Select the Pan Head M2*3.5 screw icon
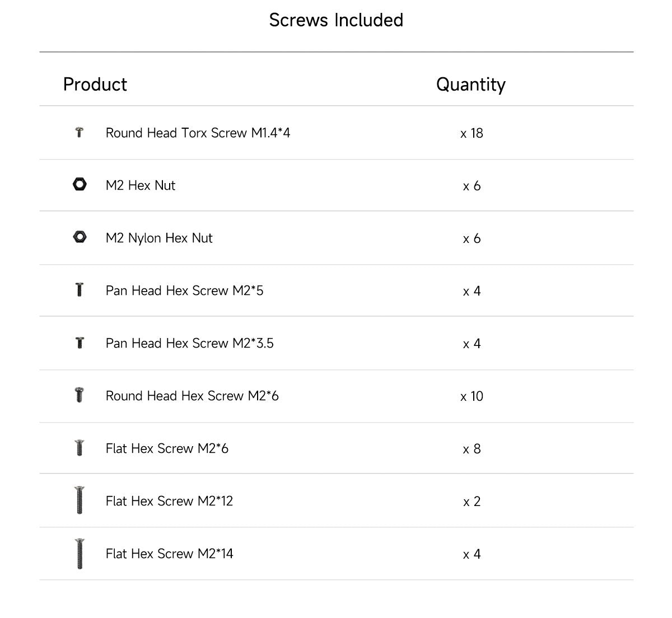This screenshot has height=618, width=672. tap(80, 343)
